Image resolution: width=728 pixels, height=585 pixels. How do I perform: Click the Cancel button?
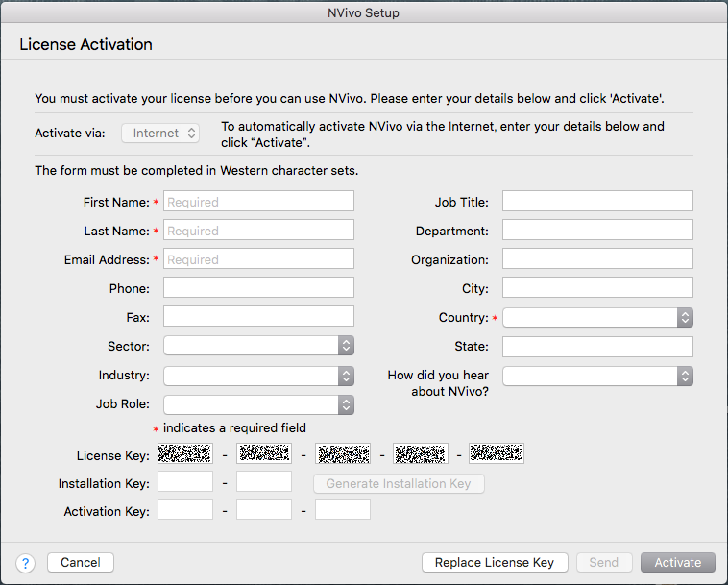click(81, 562)
